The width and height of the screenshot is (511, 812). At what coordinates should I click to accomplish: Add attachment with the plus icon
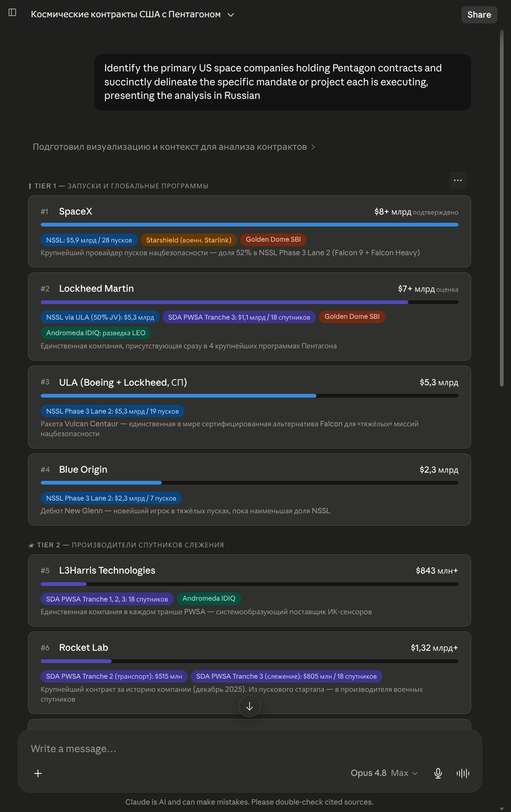(x=38, y=773)
